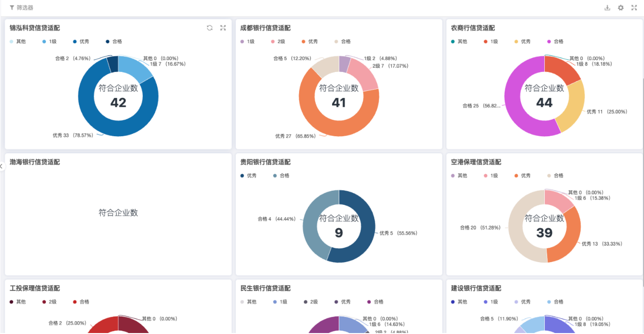Toggle 1级 legend in 锦泓科贷信贷适配 chart

(x=49, y=42)
